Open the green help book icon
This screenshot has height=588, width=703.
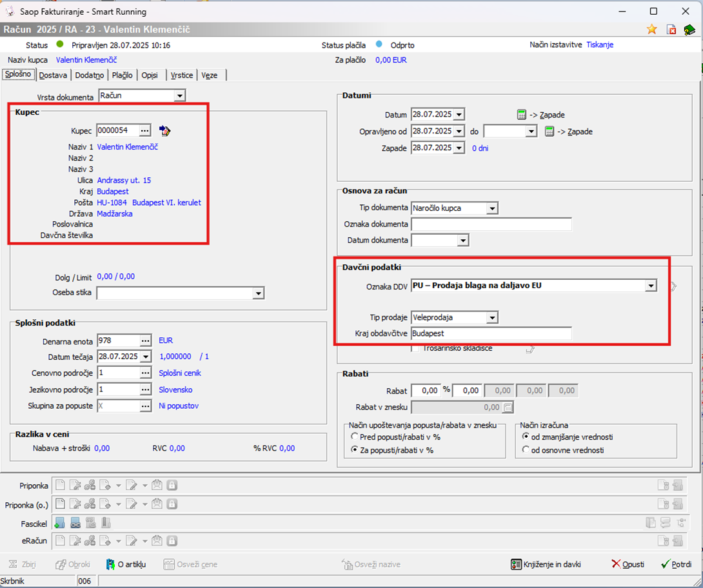(x=689, y=30)
